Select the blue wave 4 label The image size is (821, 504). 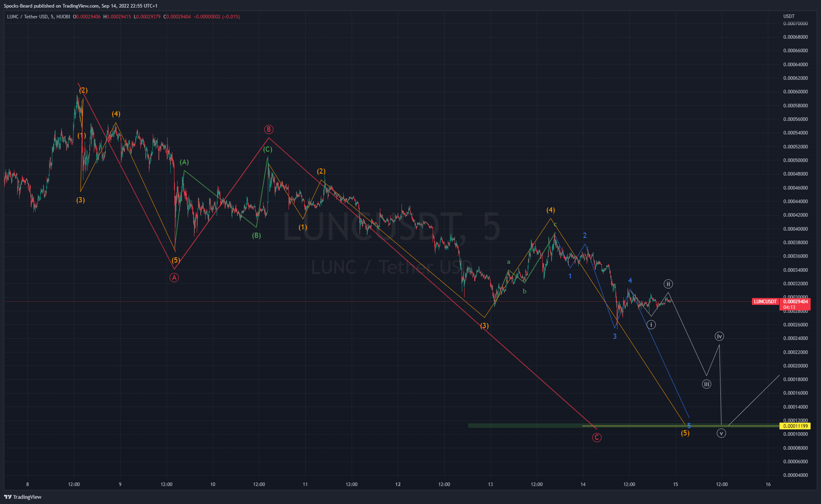630,281
